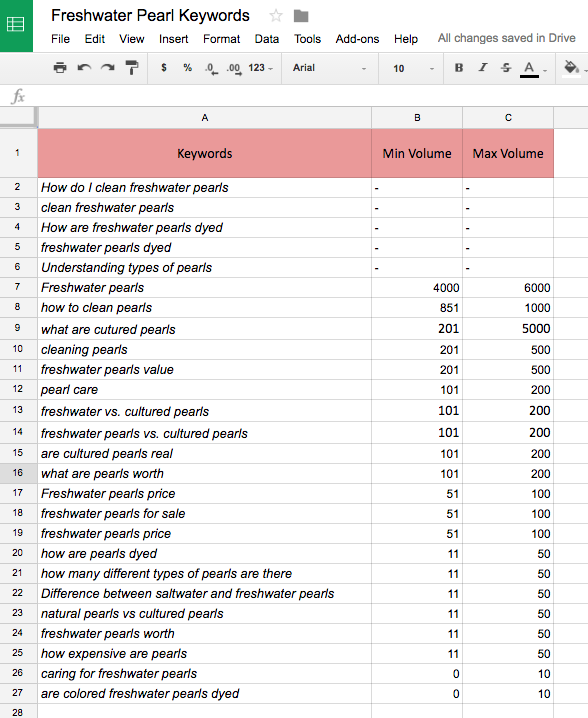
Task: Open the Arial font dropdown
Action: [330, 68]
